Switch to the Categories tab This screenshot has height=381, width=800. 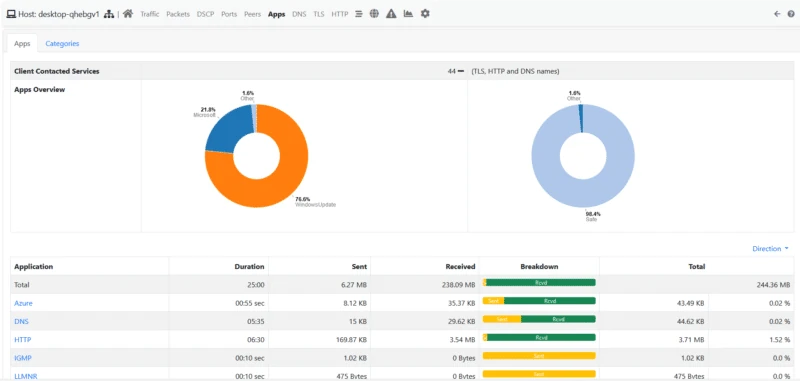point(62,43)
